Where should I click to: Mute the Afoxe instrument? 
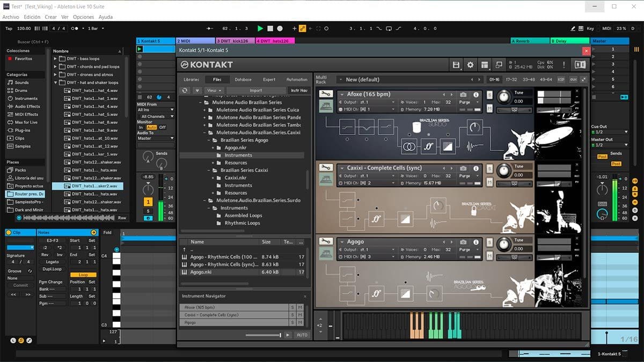489,108
